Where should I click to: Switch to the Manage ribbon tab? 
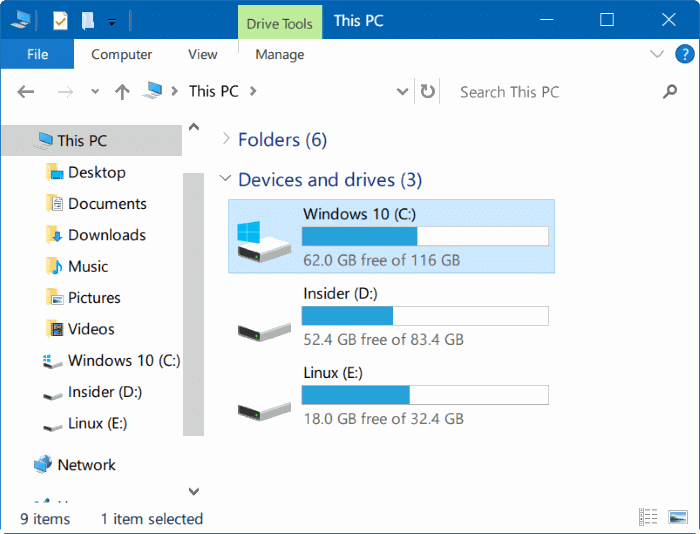click(279, 54)
